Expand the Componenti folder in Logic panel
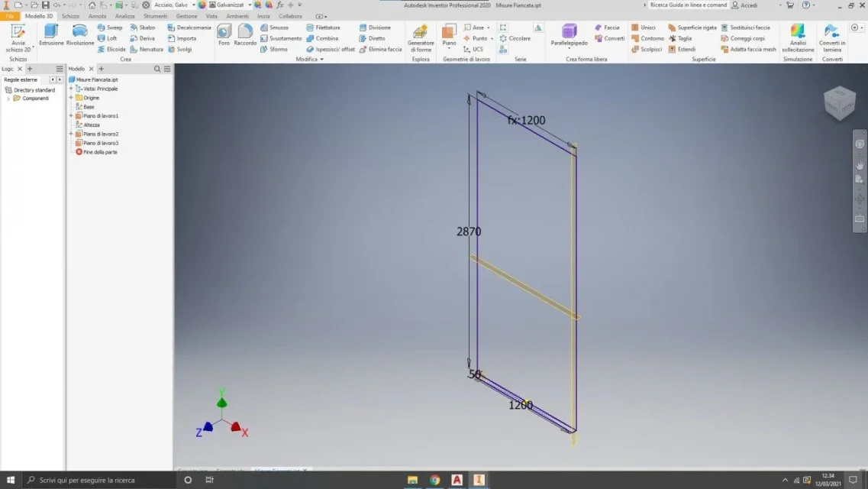The width and height of the screenshot is (868, 489). coord(8,99)
